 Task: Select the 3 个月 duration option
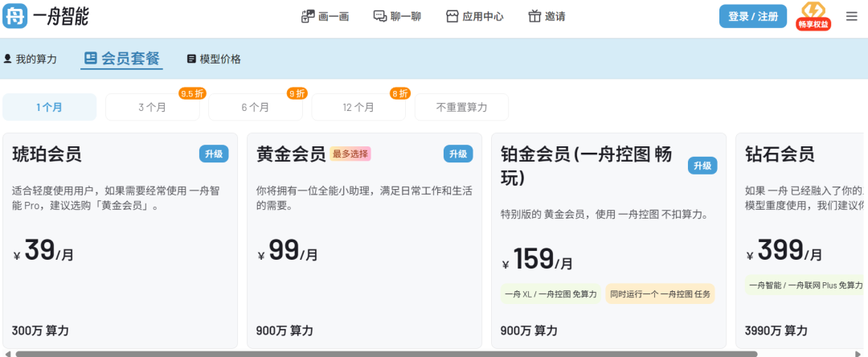[152, 107]
